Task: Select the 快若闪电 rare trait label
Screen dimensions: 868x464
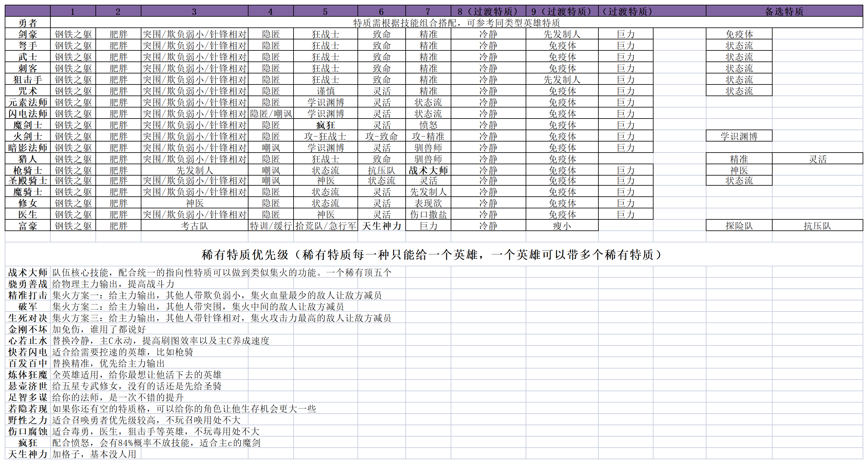Action: coord(28,352)
